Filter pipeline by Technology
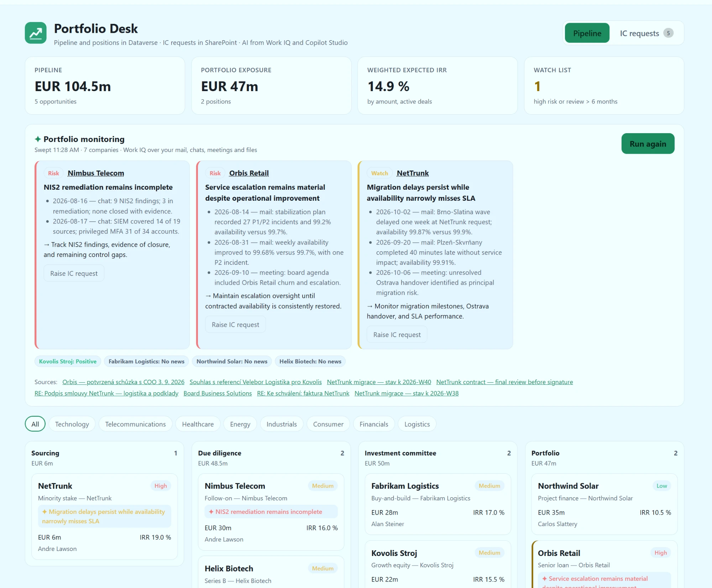Viewport: 712px width, 588px height. point(72,424)
